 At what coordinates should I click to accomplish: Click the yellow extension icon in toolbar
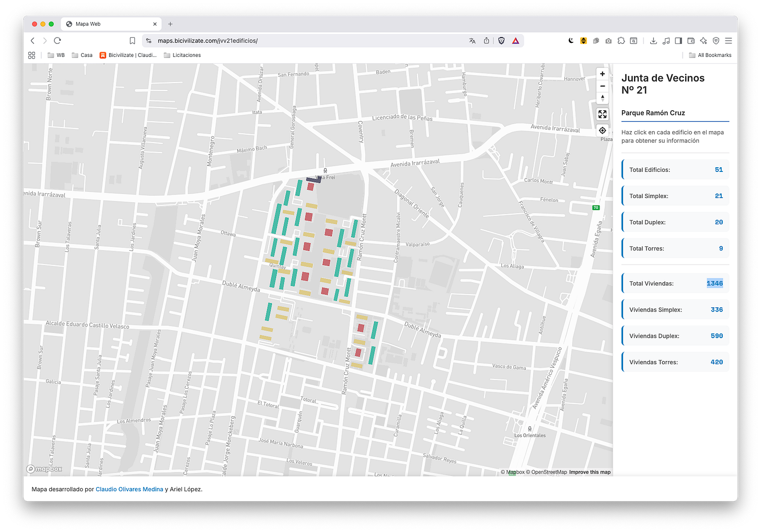[583, 41]
